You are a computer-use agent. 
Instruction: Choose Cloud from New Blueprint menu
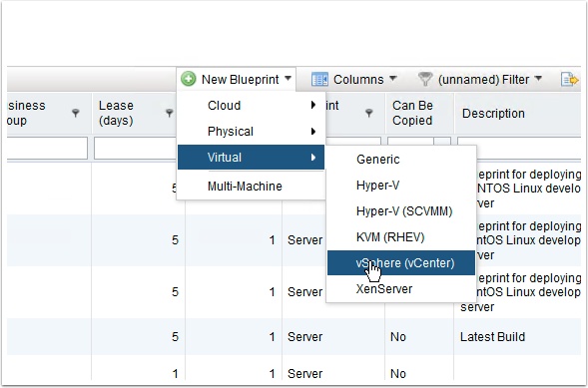coord(251,106)
